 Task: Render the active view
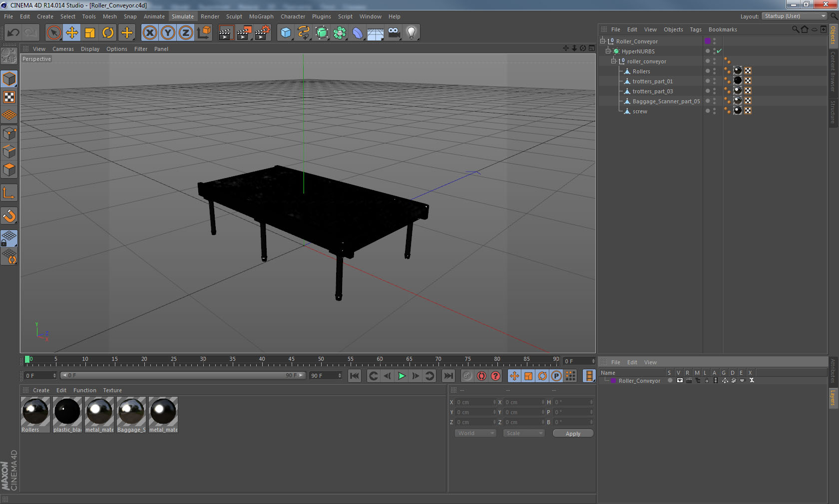[226, 33]
